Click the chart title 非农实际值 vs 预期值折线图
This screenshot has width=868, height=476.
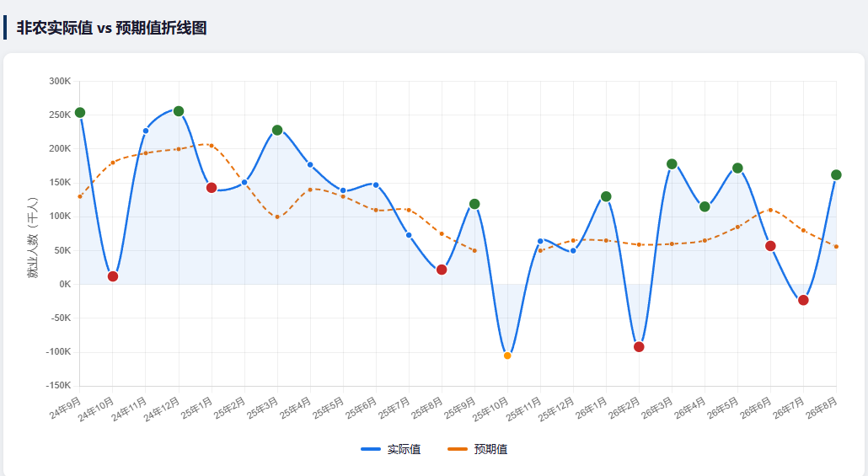click(x=111, y=28)
